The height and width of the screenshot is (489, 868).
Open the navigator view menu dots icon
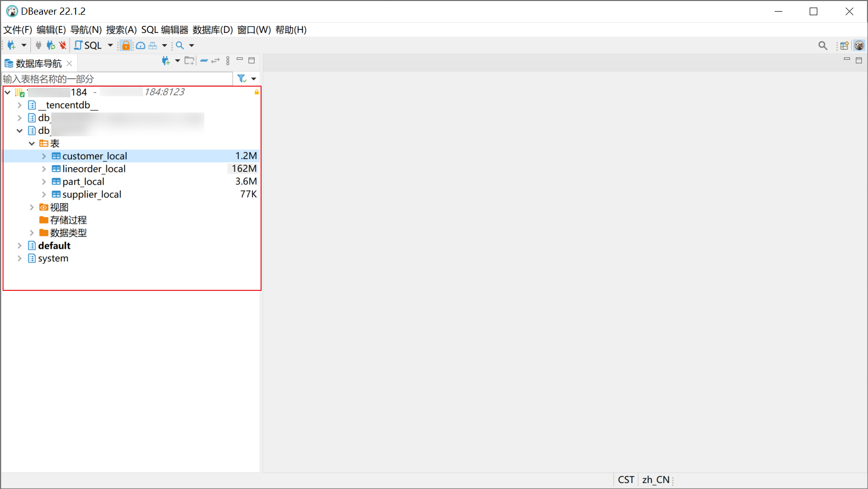[227, 60]
